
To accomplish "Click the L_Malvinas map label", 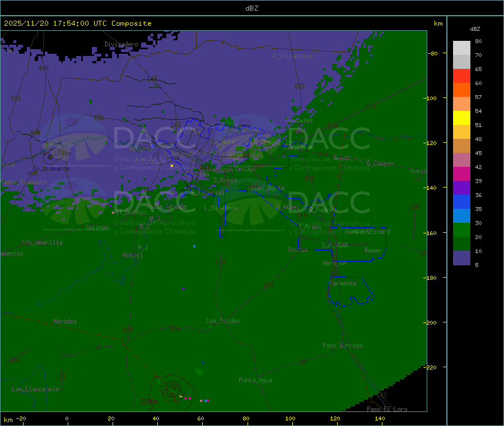I will 221,208.
